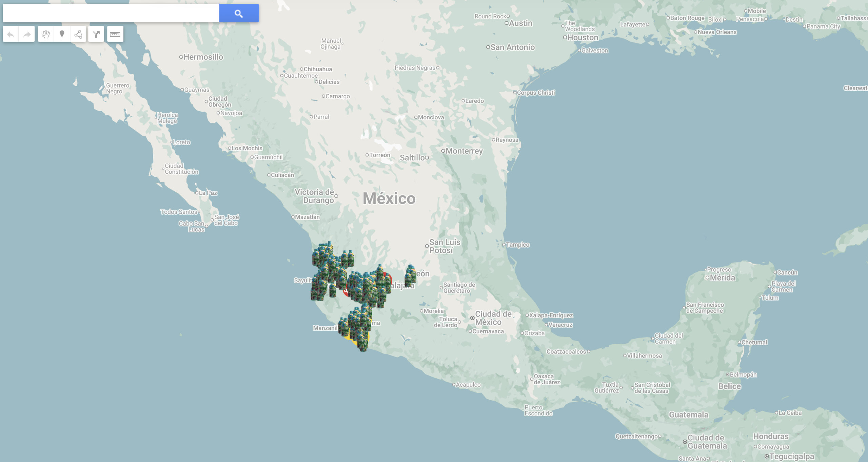Viewport: 868px width, 462px height.
Task: Click the Los Mochis city label
Action: (x=247, y=148)
